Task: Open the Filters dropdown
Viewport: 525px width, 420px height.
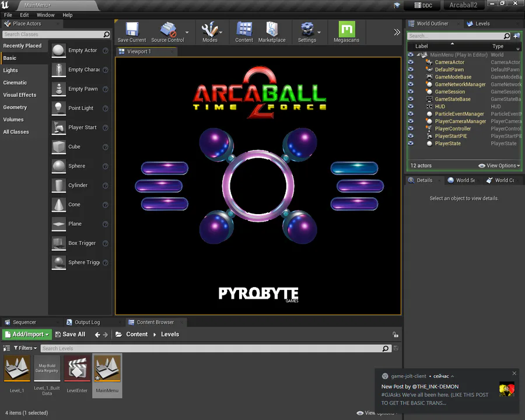Action: tap(25, 348)
